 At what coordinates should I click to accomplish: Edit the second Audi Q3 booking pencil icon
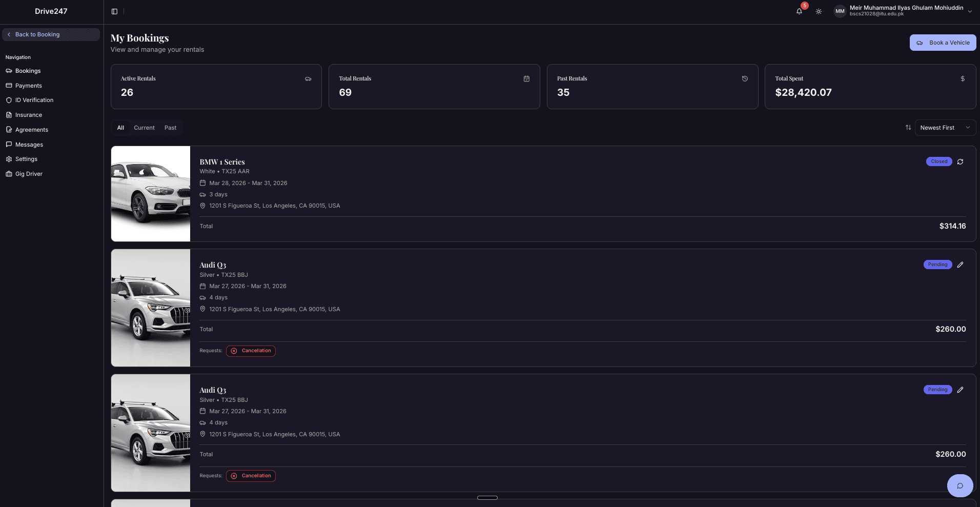[960, 390]
